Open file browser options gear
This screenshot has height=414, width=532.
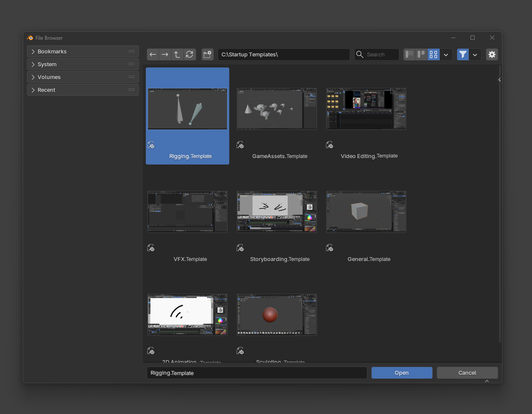[x=492, y=54]
